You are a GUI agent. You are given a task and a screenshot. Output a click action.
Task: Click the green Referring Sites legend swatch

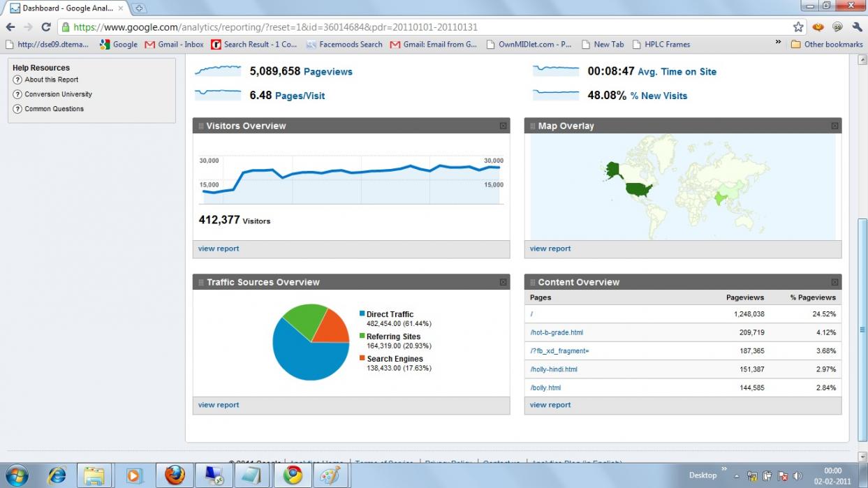tap(362, 337)
